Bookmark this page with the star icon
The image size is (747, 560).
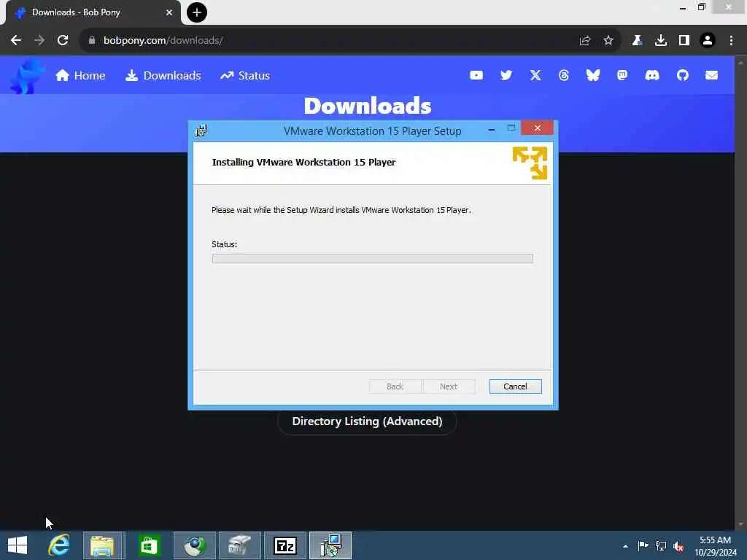pos(608,41)
